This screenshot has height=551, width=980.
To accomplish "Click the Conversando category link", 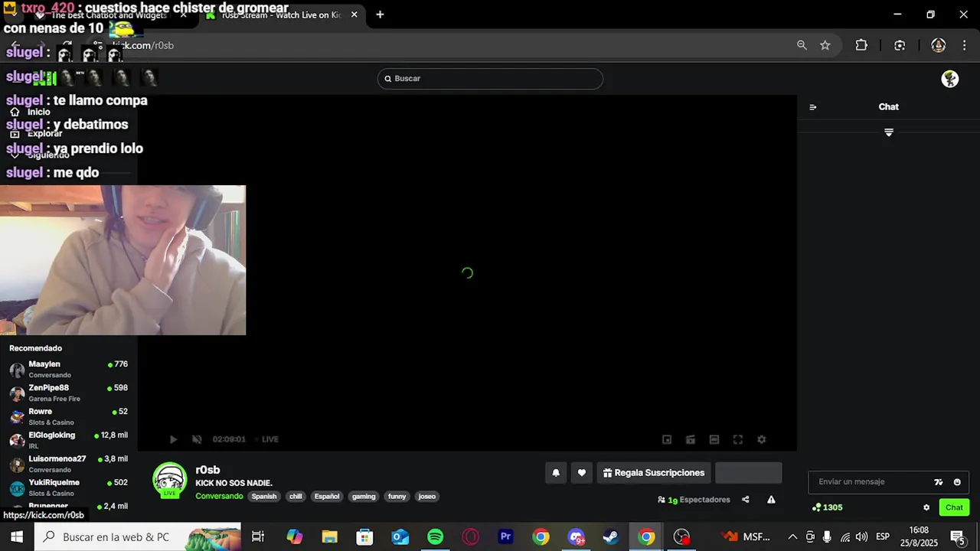I will (x=219, y=497).
